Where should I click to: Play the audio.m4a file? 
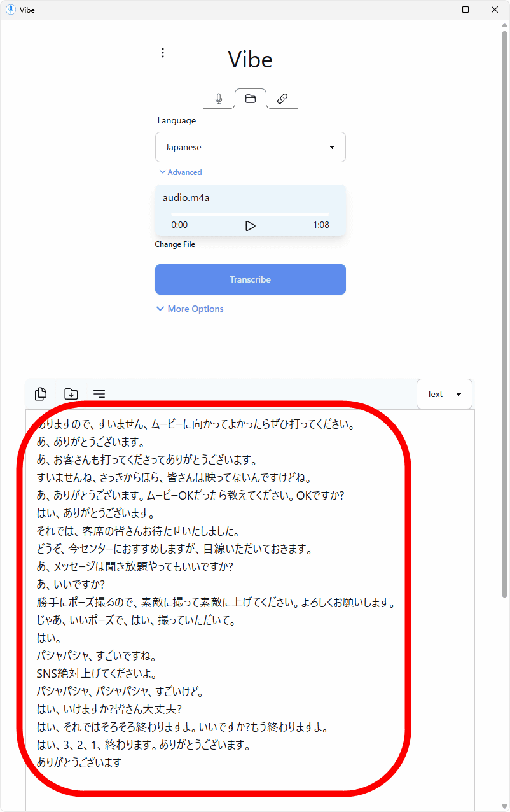coord(251,225)
